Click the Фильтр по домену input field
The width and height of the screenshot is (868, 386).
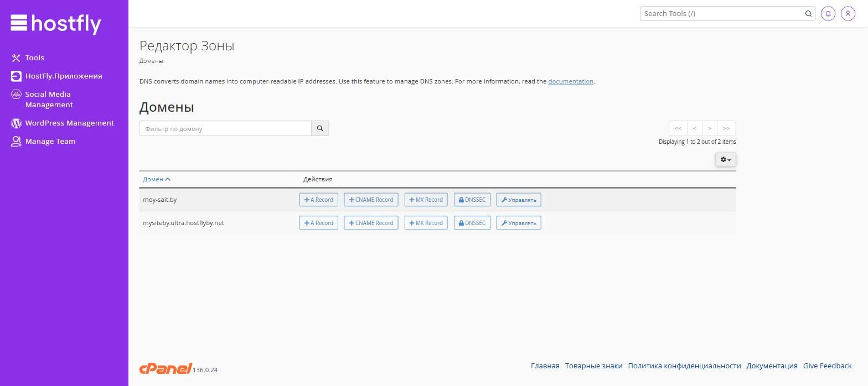tap(225, 128)
